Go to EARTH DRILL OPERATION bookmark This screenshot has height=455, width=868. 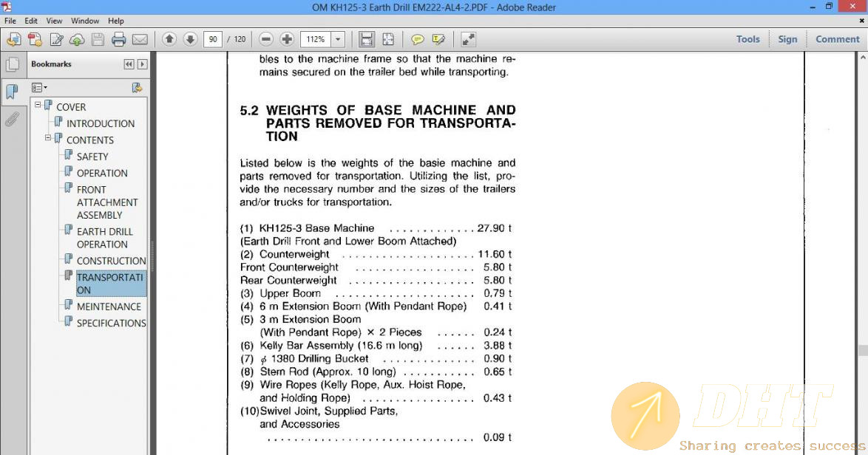[x=105, y=238]
